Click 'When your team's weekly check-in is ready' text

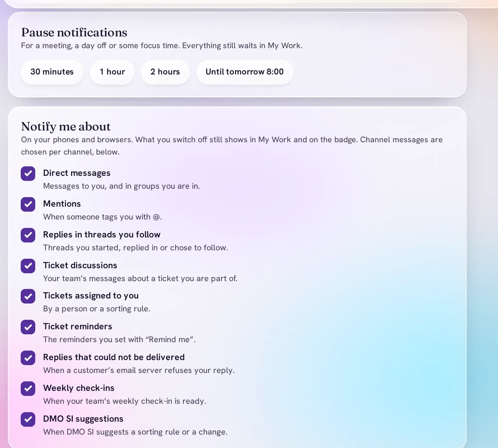[124, 401]
